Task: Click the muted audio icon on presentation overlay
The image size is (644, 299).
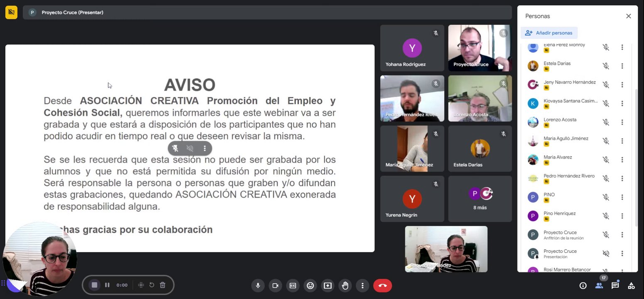Action: [190, 148]
